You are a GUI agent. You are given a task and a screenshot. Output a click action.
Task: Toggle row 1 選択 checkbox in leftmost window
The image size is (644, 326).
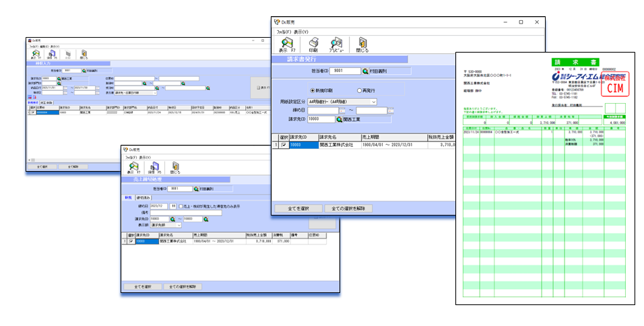click(x=33, y=112)
